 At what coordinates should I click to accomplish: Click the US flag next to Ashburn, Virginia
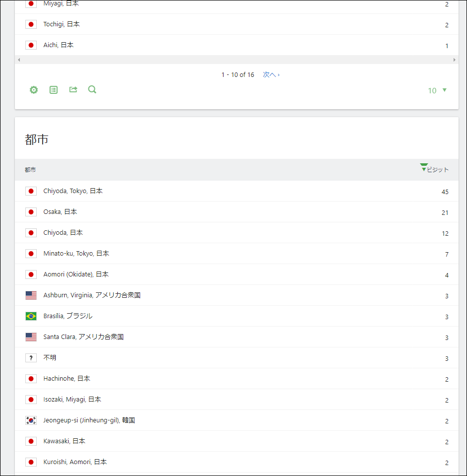pyautogui.click(x=31, y=295)
